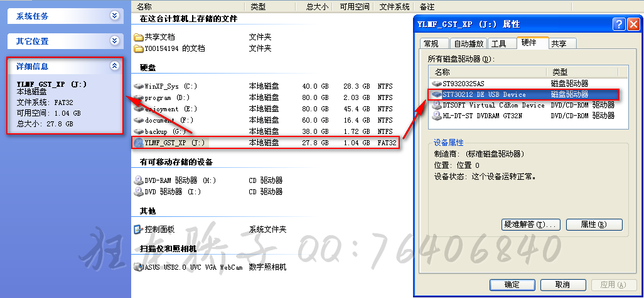The width and height of the screenshot is (644, 298).
Task: Click the 扫描仪和照相机 group heading
Action: pyautogui.click(x=168, y=248)
